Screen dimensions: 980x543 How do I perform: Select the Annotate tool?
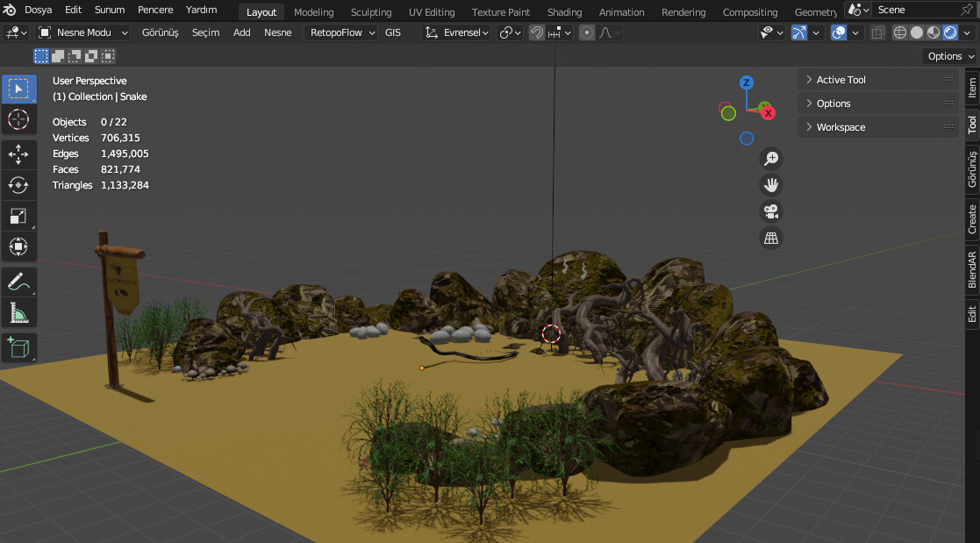tap(18, 282)
